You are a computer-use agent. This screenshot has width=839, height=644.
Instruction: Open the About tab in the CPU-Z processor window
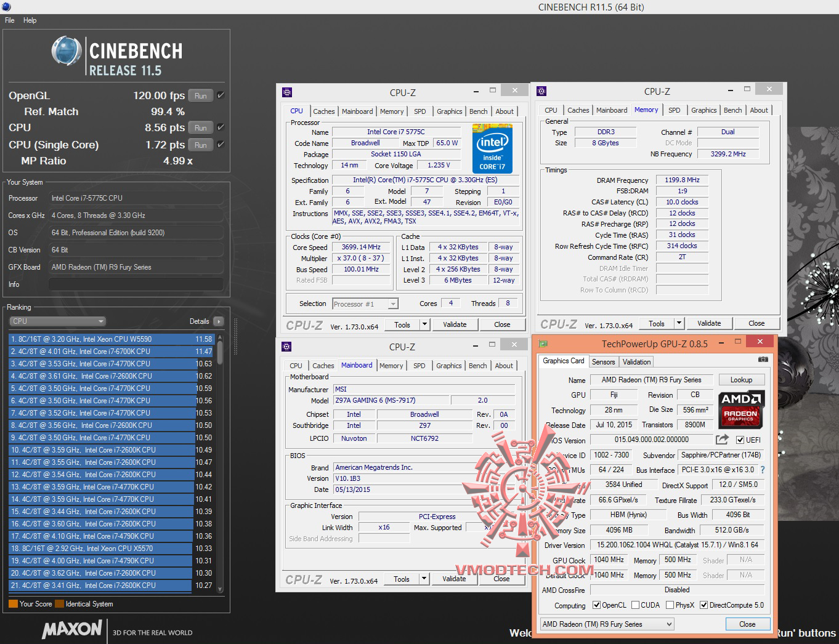click(x=505, y=111)
